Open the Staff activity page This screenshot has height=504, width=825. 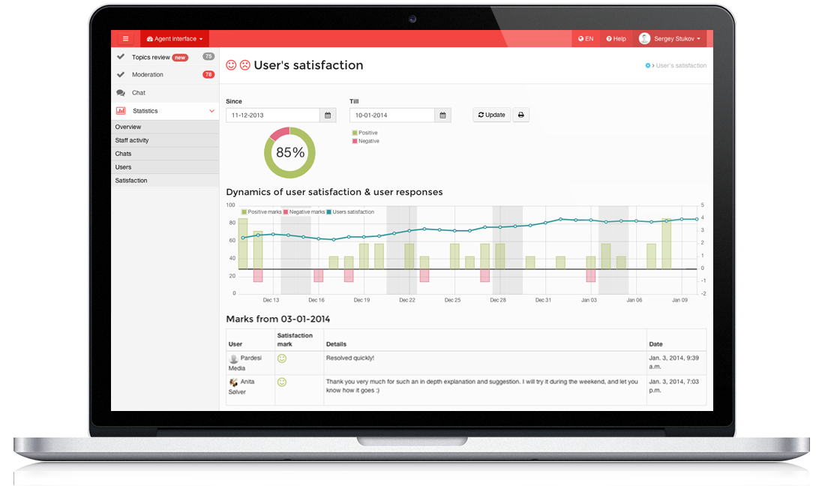(165, 140)
